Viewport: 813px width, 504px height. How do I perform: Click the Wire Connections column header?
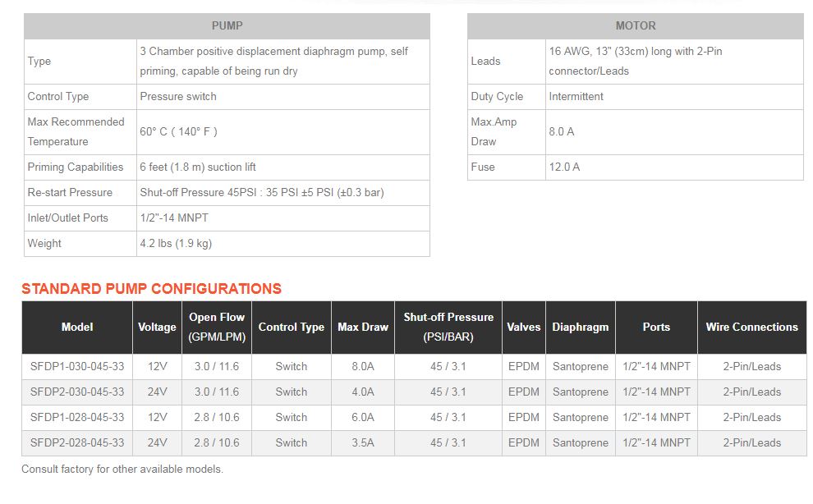[751, 328]
